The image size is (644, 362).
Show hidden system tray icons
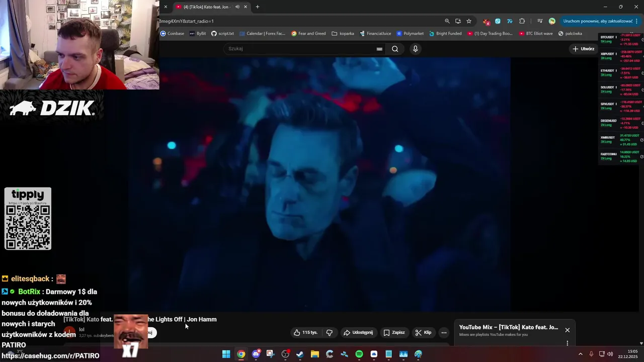[x=580, y=354]
